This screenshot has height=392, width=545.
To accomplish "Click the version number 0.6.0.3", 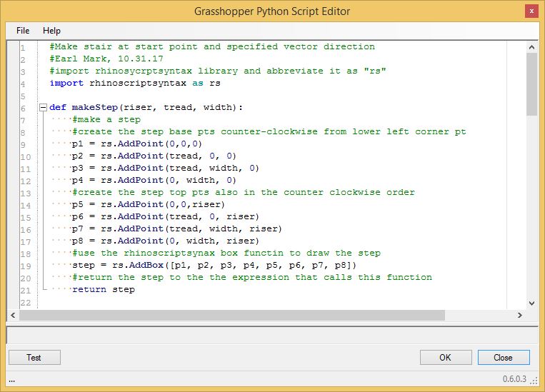I will click(514, 379).
